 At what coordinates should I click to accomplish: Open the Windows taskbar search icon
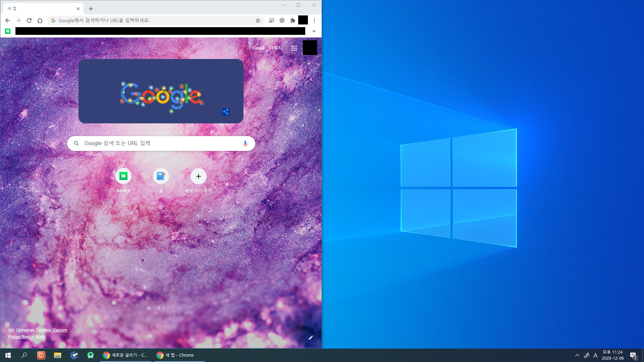point(24,355)
